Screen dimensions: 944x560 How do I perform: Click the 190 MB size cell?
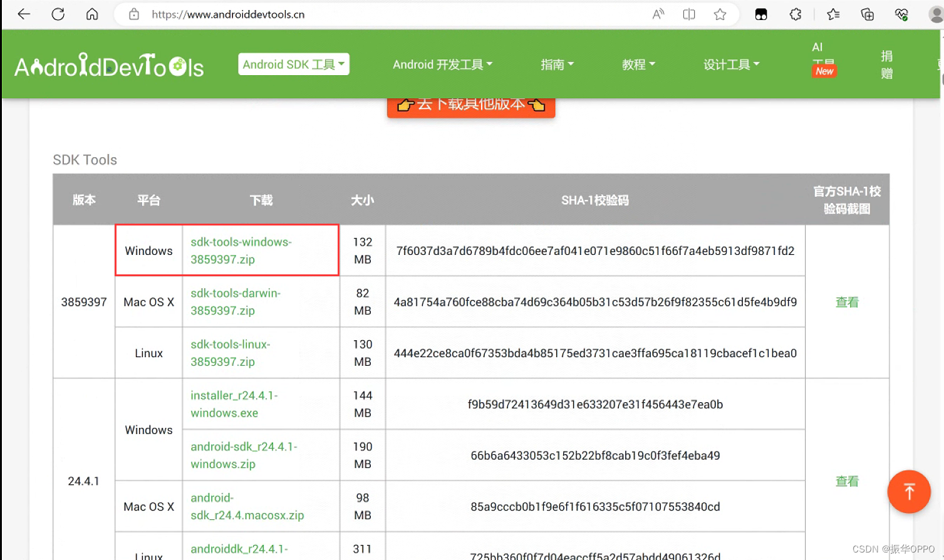coord(363,455)
